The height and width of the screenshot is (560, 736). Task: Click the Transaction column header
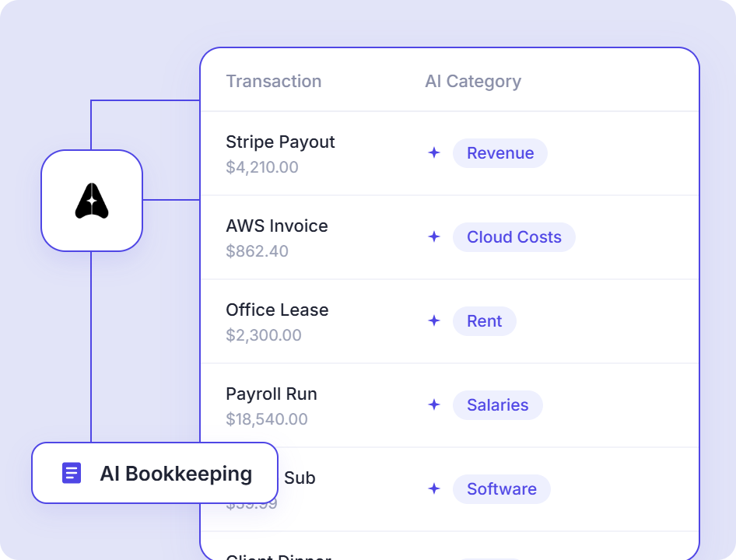point(274,81)
